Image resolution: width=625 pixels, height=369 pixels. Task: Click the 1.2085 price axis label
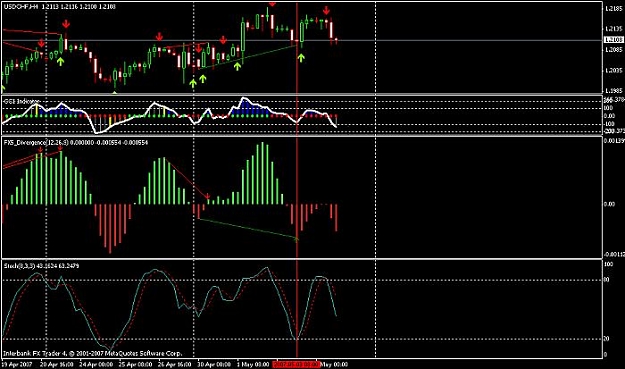point(613,50)
